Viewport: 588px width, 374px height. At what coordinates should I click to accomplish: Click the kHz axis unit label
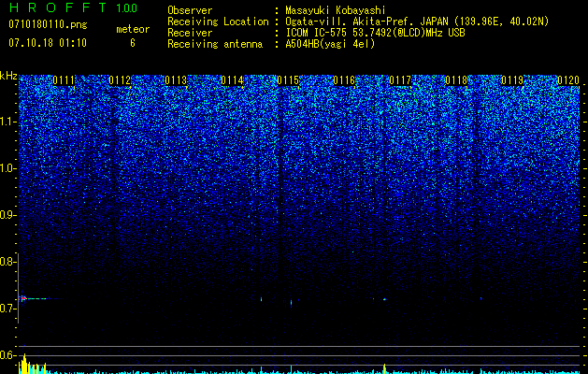pyautogui.click(x=8, y=77)
